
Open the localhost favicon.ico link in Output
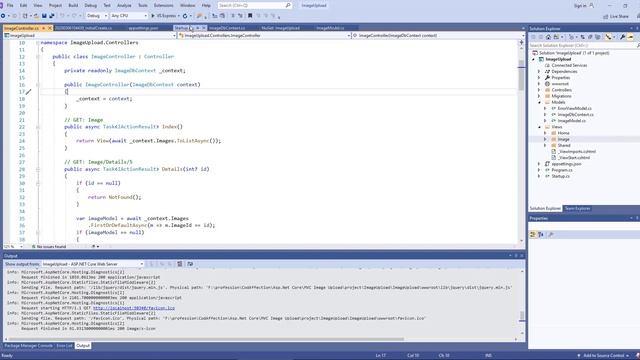[134, 308]
